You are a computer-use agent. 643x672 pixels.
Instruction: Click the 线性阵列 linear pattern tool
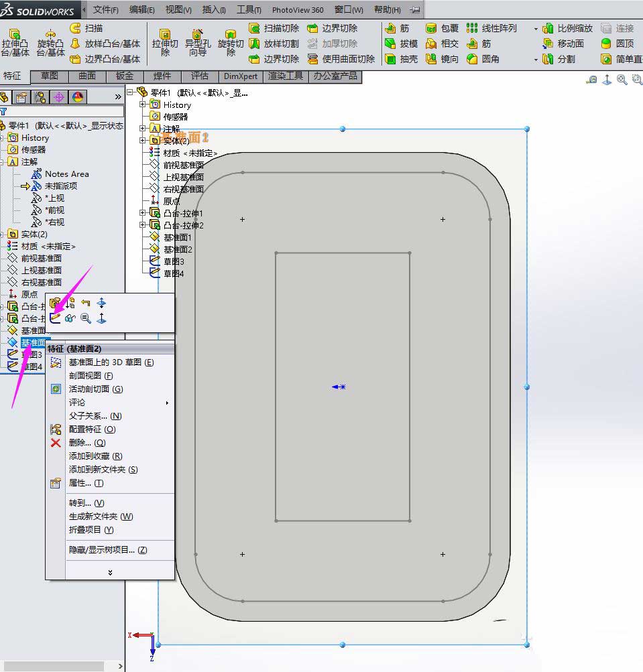pyautogui.click(x=491, y=28)
